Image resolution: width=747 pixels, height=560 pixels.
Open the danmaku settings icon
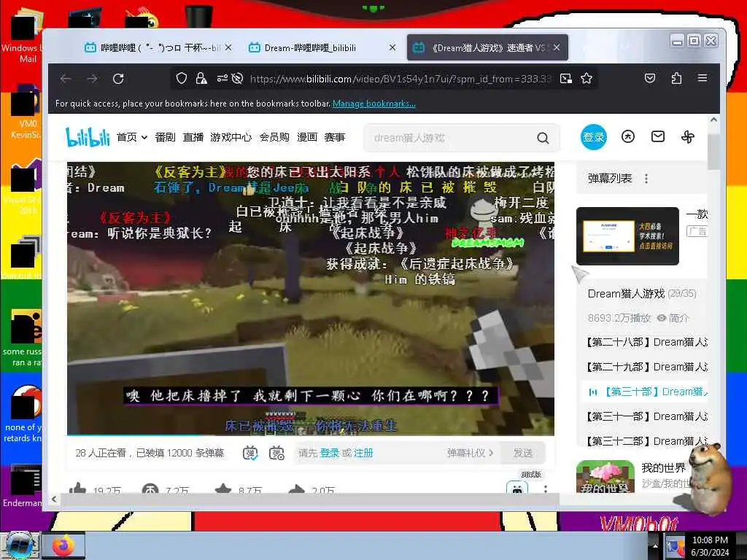click(x=276, y=453)
